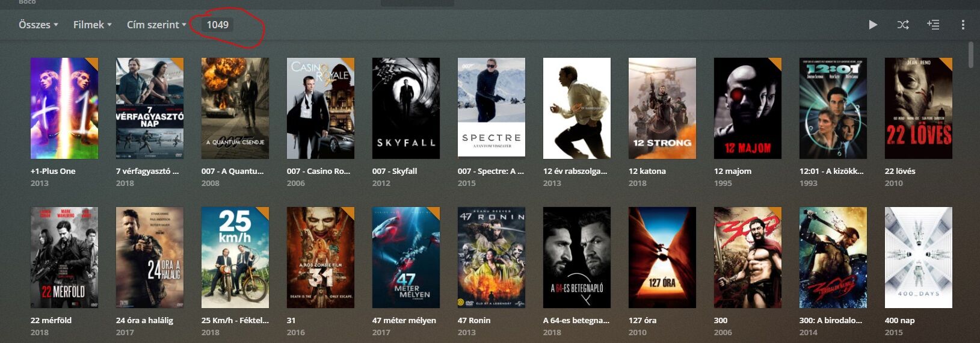Image resolution: width=980 pixels, height=343 pixels.
Task: Open the 47 méter mélyen poster
Action: [x=406, y=258]
